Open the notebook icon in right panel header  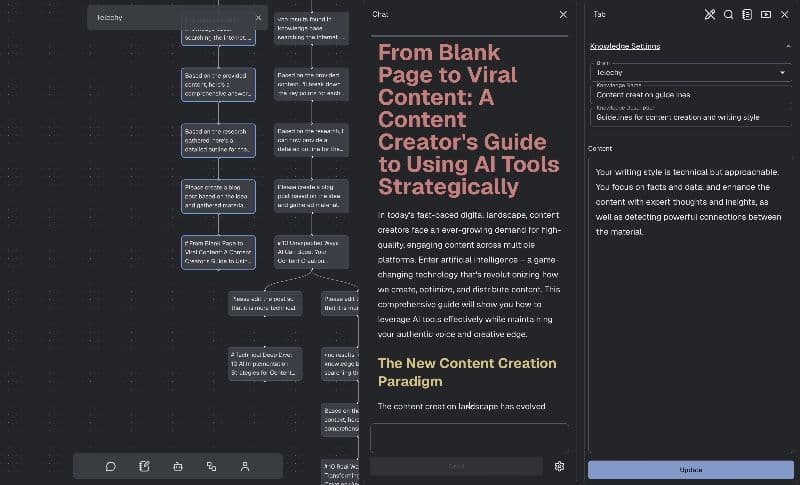click(x=747, y=14)
